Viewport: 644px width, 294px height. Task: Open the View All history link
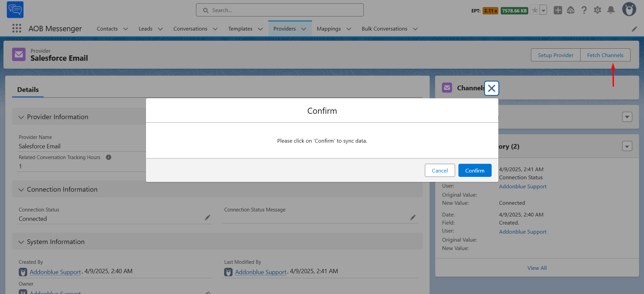(x=537, y=268)
